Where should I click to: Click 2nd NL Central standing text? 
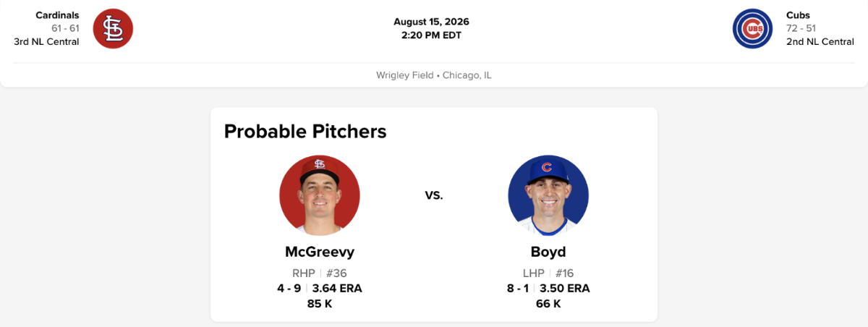tap(820, 41)
